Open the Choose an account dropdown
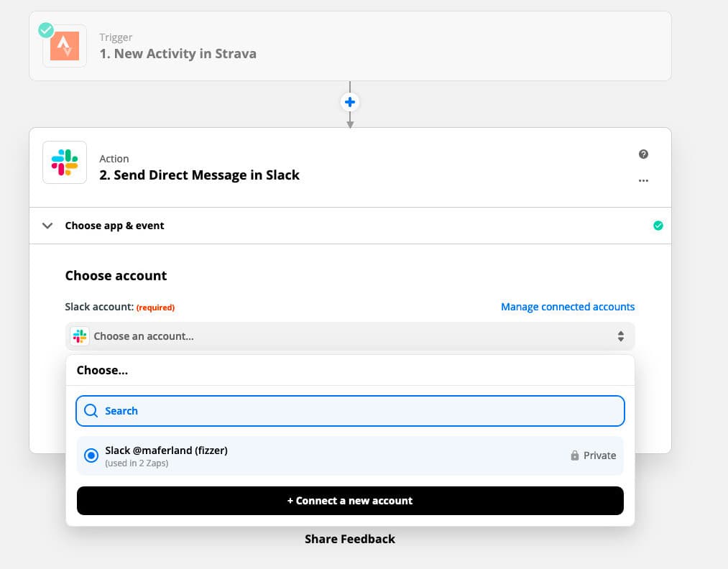 tap(350, 336)
